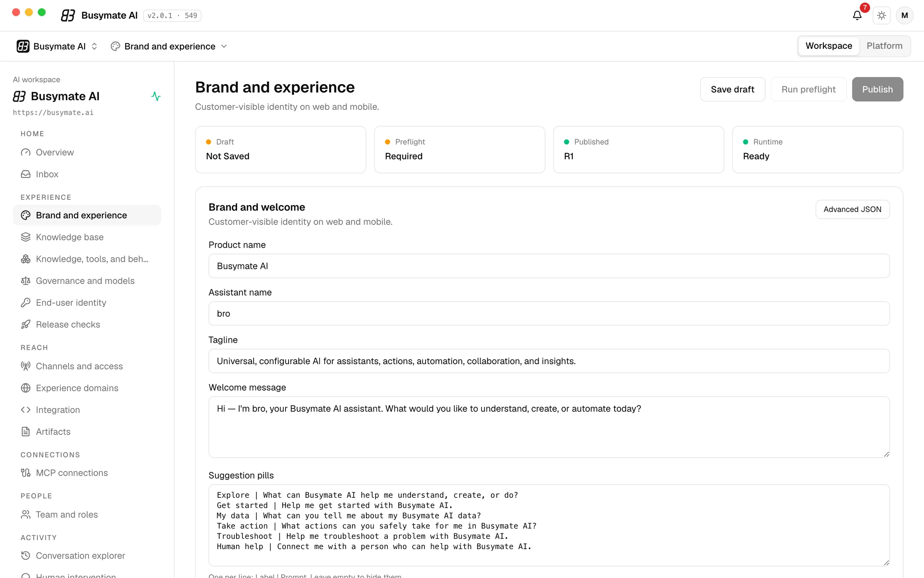924x578 pixels.
Task: Click the green activity pulse icon
Action: pyautogui.click(x=156, y=96)
